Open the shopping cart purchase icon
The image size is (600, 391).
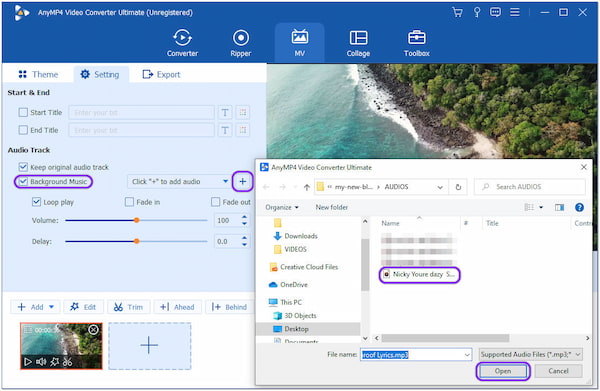click(x=457, y=13)
